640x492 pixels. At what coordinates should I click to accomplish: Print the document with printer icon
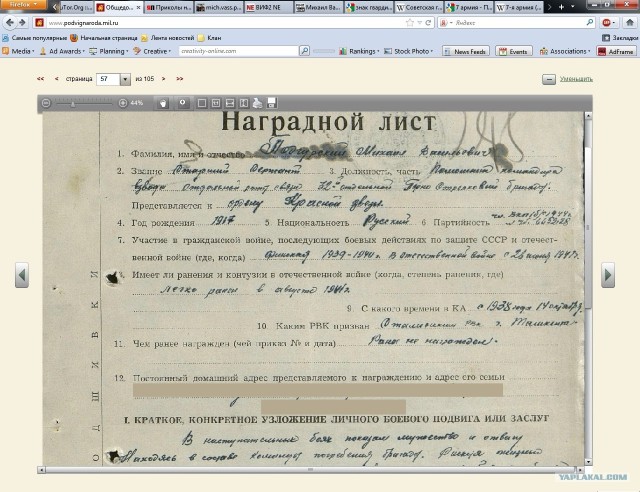pyautogui.click(x=258, y=103)
